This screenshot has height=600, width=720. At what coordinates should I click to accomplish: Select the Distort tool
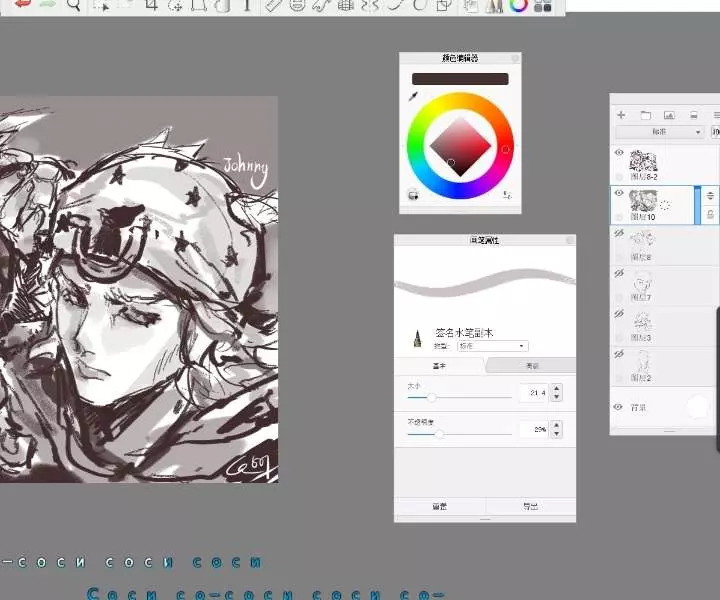coord(199,6)
